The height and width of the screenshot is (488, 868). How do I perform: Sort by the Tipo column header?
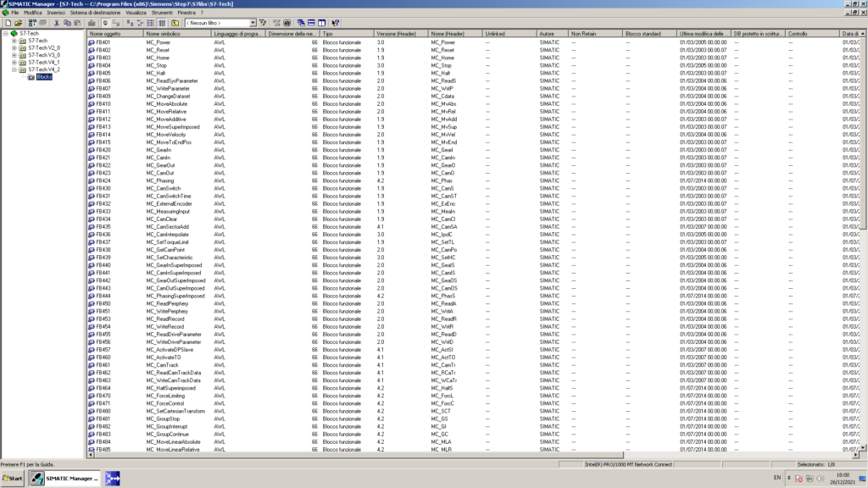tap(347, 34)
